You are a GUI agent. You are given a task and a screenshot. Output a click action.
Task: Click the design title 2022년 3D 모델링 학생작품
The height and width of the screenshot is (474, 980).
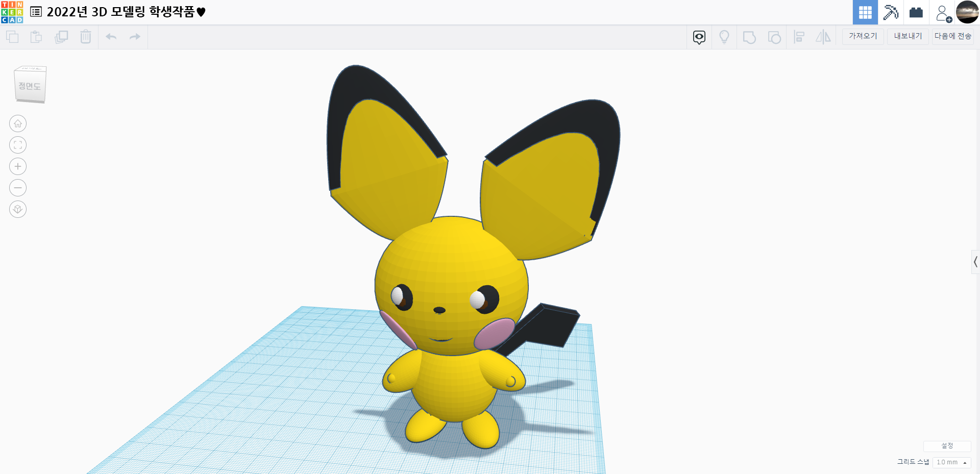[x=126, y=12]
